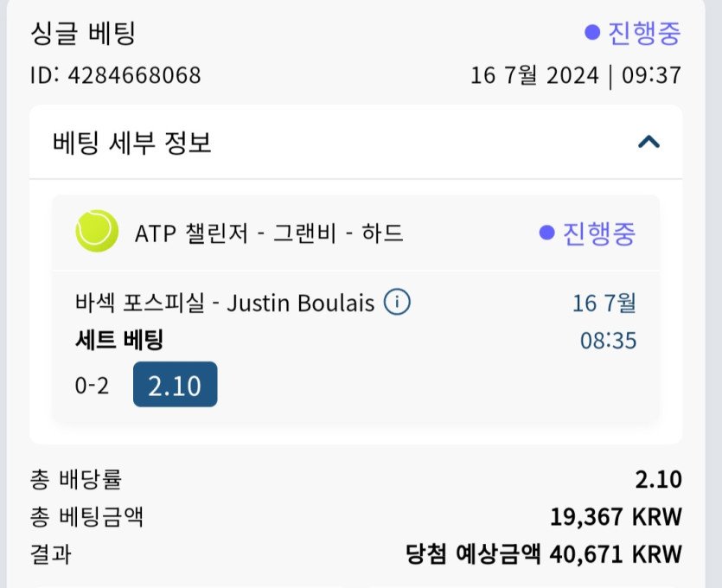722x588 pixels.
Task: Click the 베팅 세부 정보 header title
Action: tap(132, 143)
